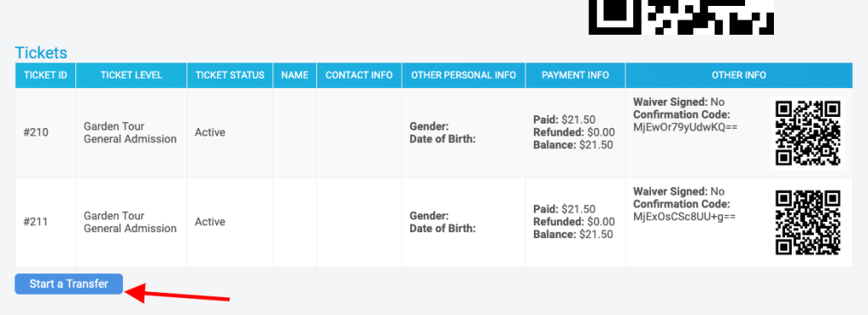Click the Other Info column header
Viewport: 868px width, 315px height.
(x=739, y=75)
